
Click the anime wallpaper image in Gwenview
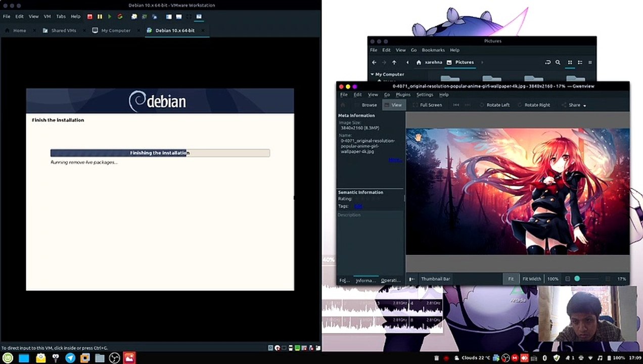(x=518, y=191)
